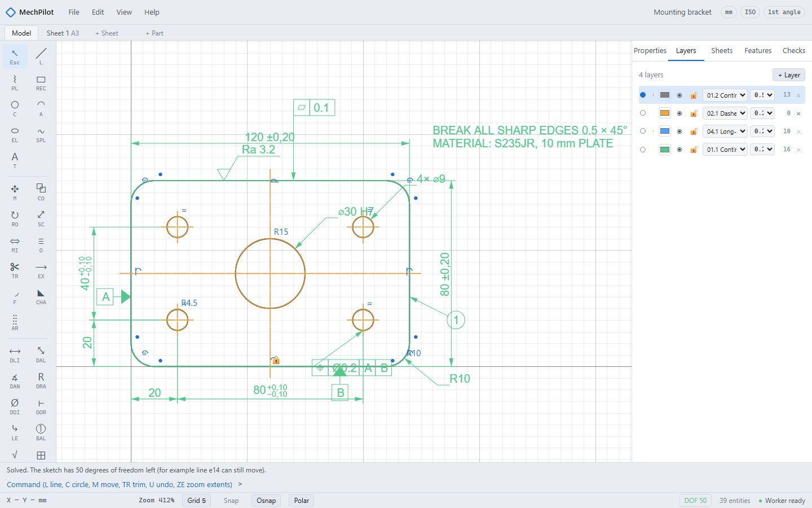Pick the Diameter Dimension (DDI) tool

15,406
